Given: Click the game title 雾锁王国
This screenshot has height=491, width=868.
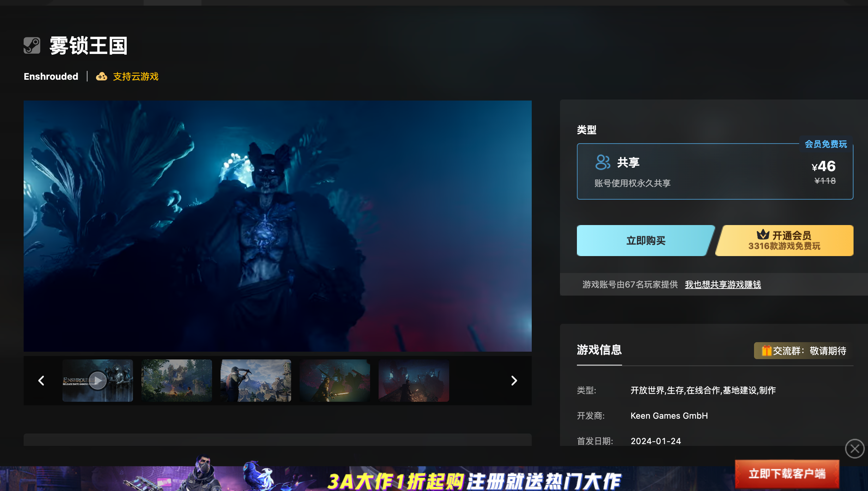Looking at the screenshot, I should tap(89, 46).
